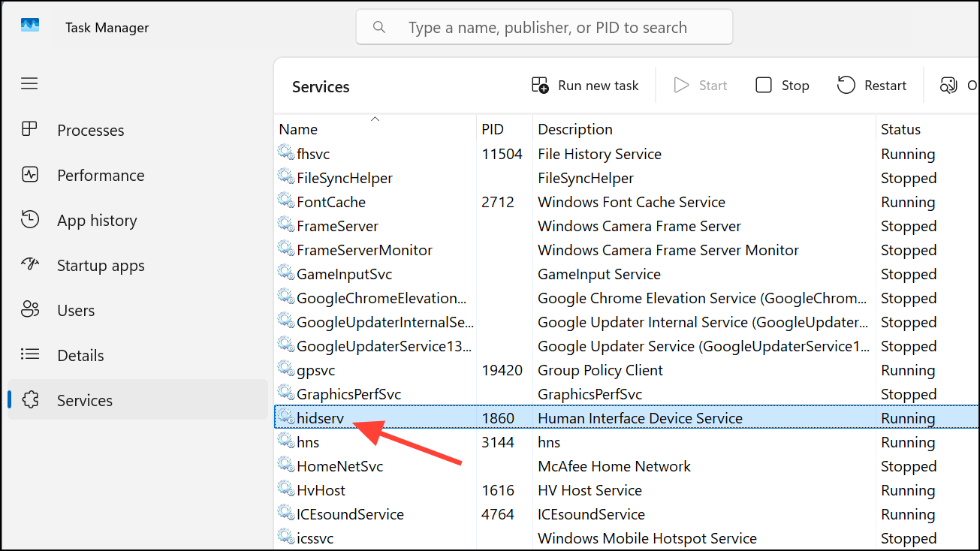This screenshot has height=551, width=980.
Task: Open App history from the sidebar
Action: point(98,220)
